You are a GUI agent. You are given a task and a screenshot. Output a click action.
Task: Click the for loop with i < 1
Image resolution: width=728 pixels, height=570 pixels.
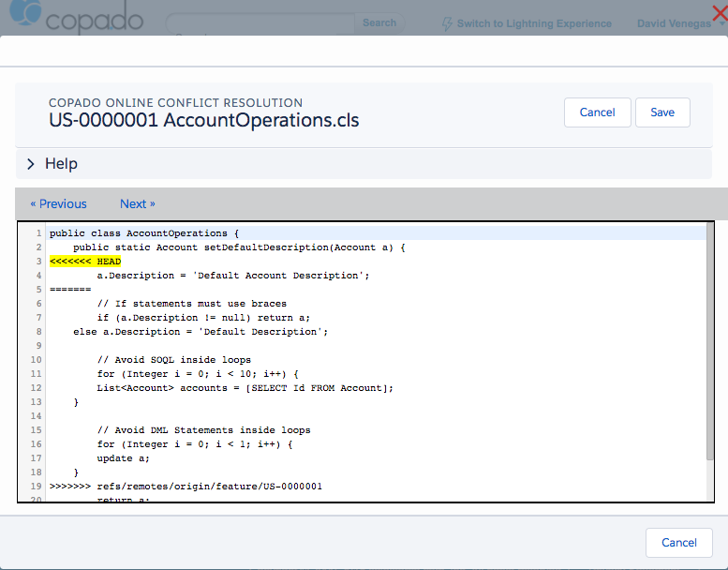click(x=195, y=444)
